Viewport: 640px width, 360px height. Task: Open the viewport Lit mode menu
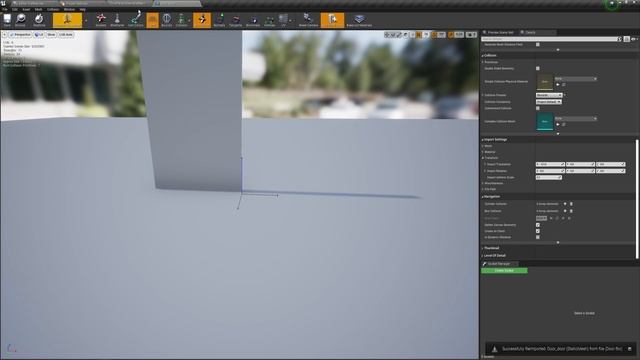pos(39,35)
